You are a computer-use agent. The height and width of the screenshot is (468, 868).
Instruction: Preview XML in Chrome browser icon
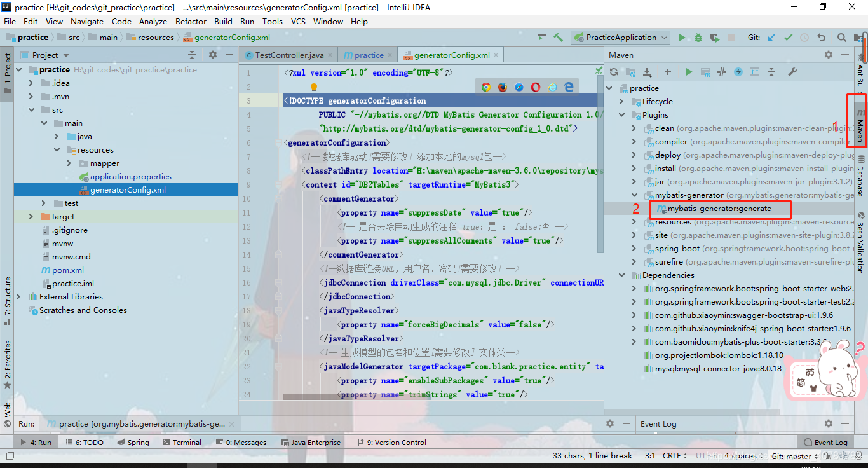coord(486,87)
